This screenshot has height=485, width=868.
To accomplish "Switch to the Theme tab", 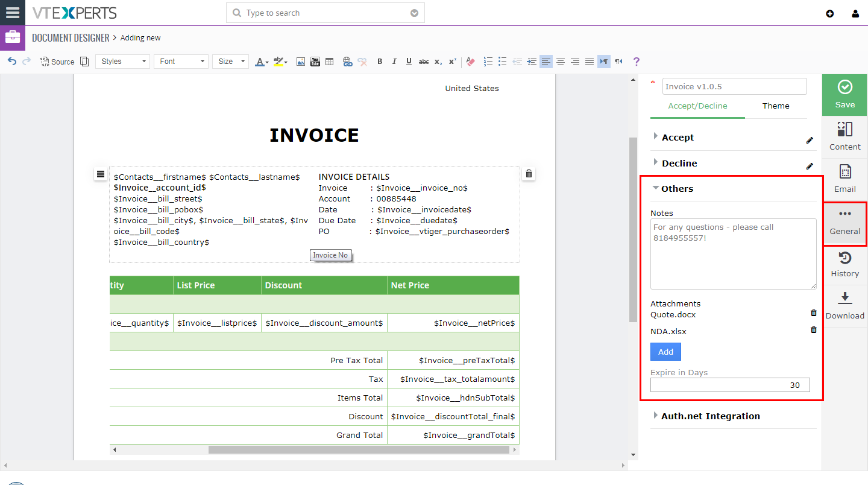I will 776,106.
